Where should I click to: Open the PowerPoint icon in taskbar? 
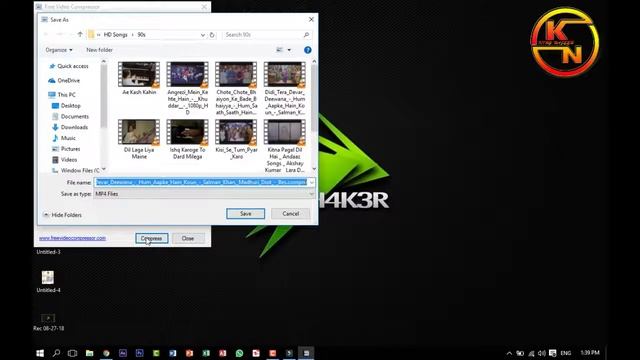coord(189,353)
